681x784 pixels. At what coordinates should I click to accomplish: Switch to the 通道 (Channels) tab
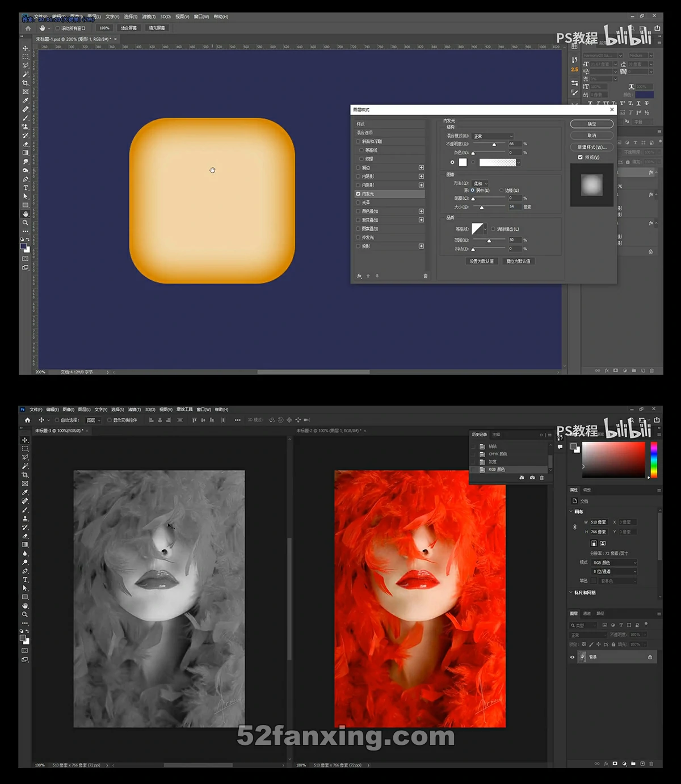[x=587, y=613]
